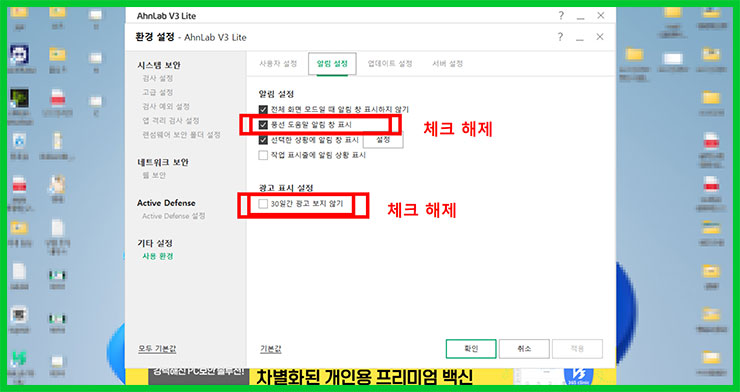Viewport: 740px width, 392px height.
Task: Select Active Defense 설정 in the sidebar
Action: 174,216
